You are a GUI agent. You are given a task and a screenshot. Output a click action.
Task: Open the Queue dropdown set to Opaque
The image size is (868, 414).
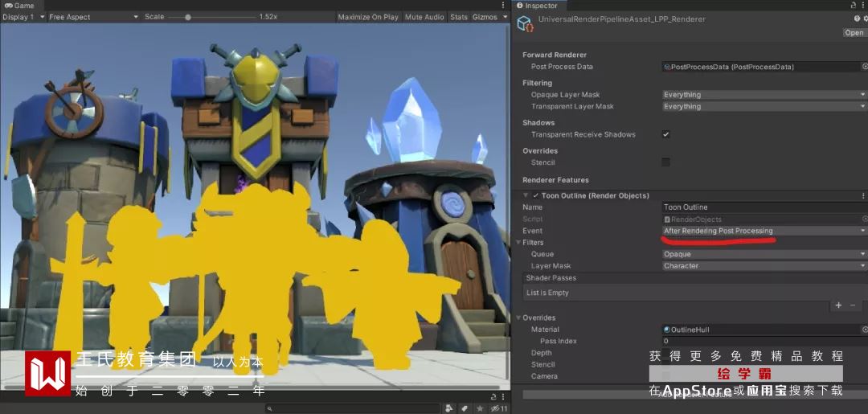764,254
